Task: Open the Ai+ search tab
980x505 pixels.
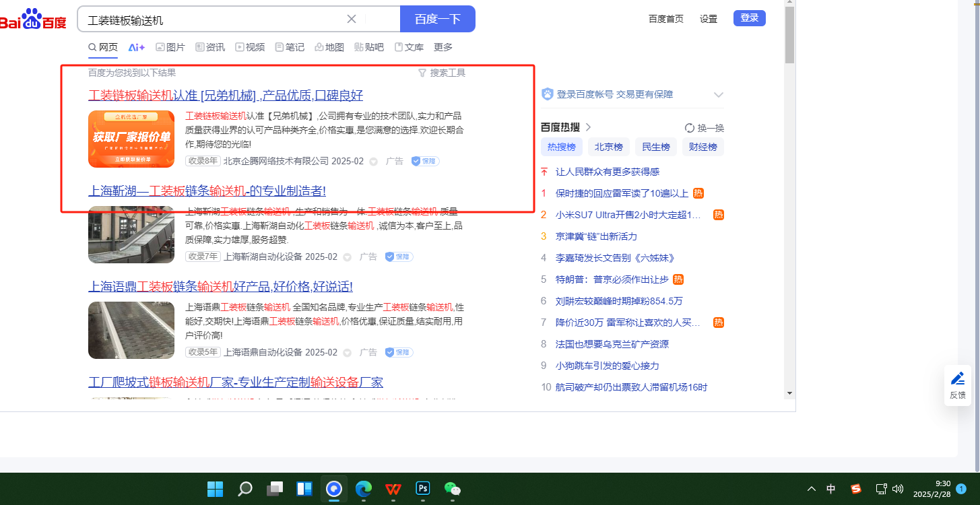Action: coord(137,47)
